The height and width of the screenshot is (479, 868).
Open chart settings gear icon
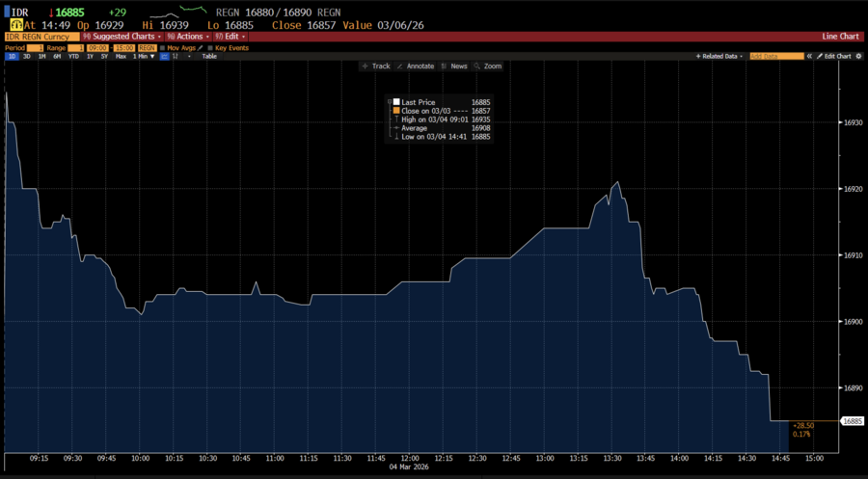point(859,56)
